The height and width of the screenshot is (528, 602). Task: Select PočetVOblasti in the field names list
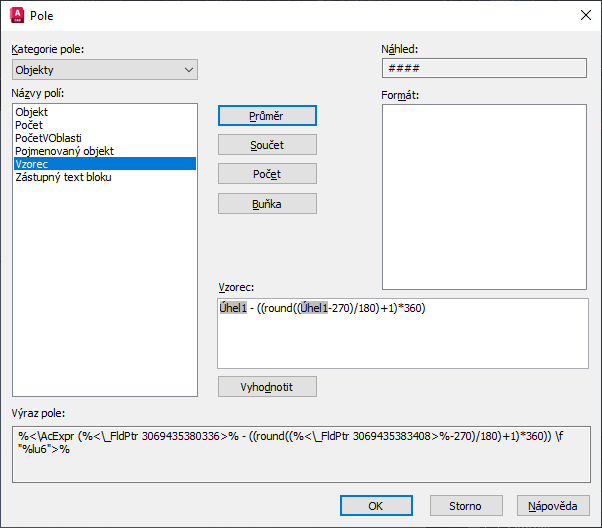48,138
